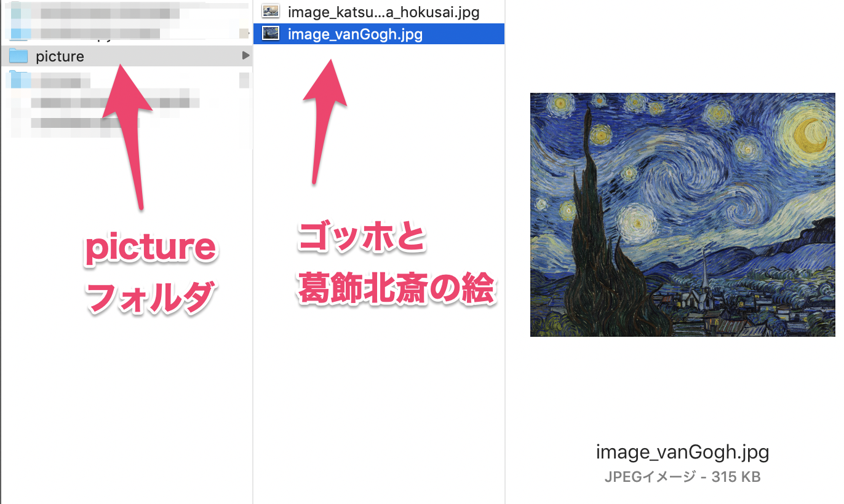The height and width of the screenshot is (504, 844).
Task: Click the blue picture folder icon
Action: (x=19, y=56)
